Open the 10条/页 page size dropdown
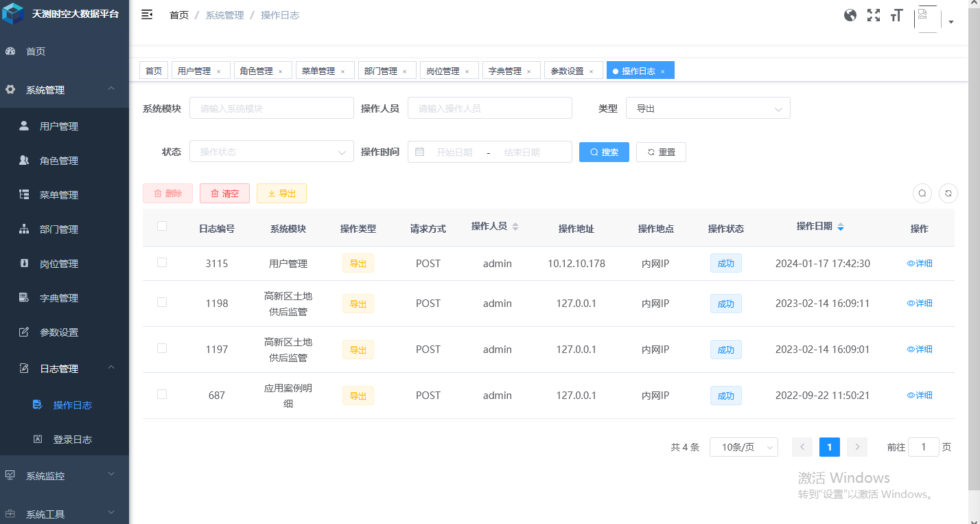This screenshot has height=524, width=980. coord(743,447)
